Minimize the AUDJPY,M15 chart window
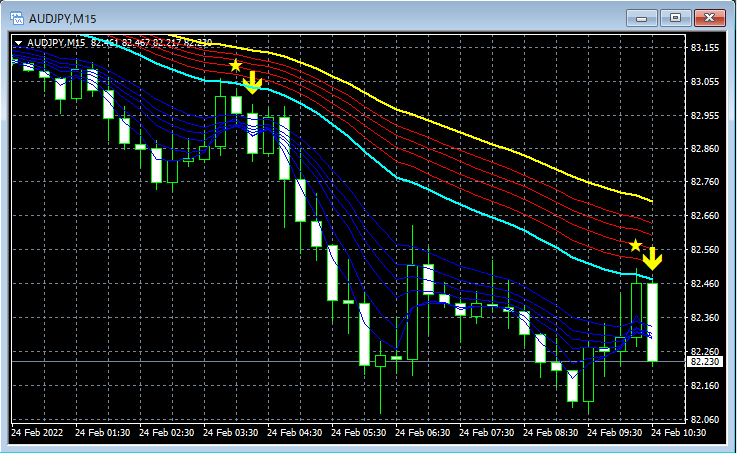 [641, 18]
